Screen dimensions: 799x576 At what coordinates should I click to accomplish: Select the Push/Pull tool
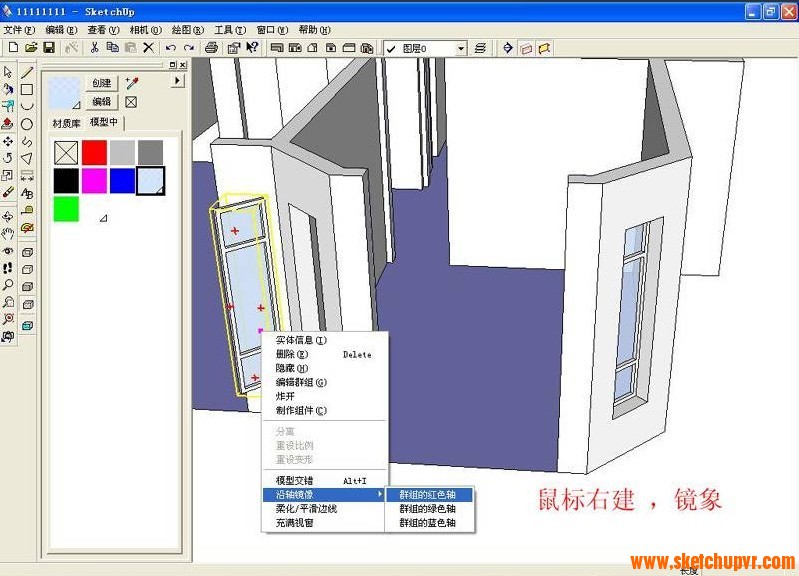coord(8,123)
